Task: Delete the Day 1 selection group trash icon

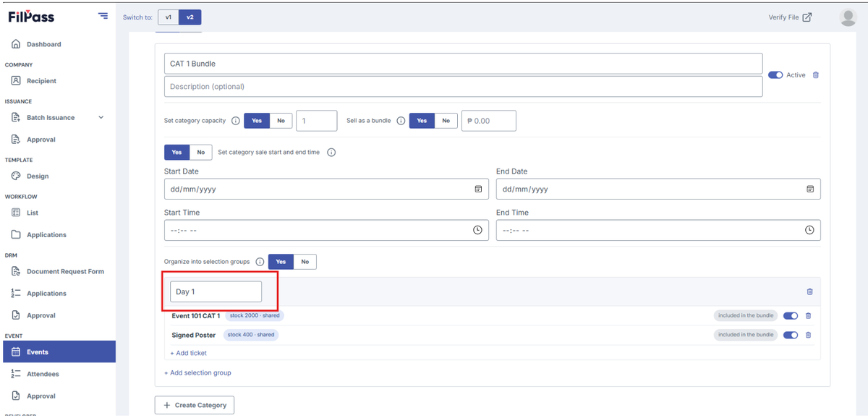Action: [x=809, y=291]
